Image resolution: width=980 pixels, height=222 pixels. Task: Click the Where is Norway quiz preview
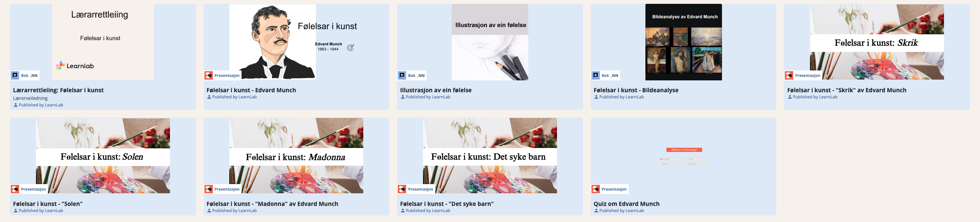pyautogui.click(x=684, y=156)
